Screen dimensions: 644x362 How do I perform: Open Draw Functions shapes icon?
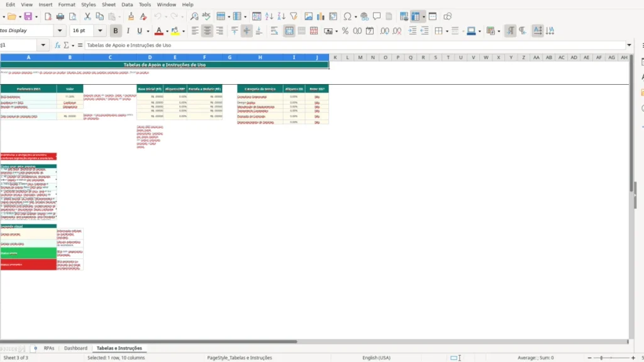447,16
